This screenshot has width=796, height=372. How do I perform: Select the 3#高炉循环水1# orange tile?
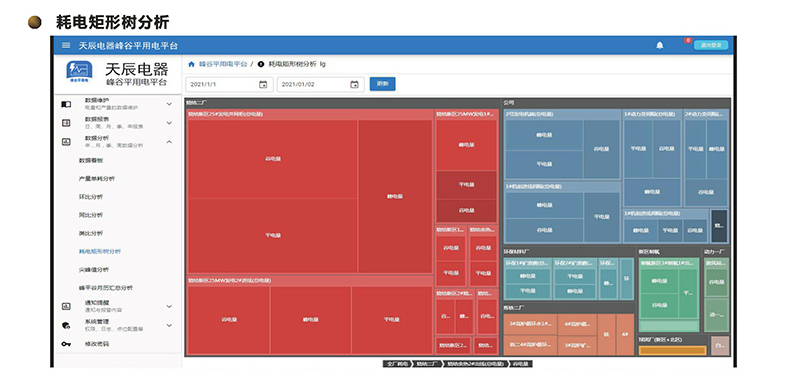(x=530, y=324)
